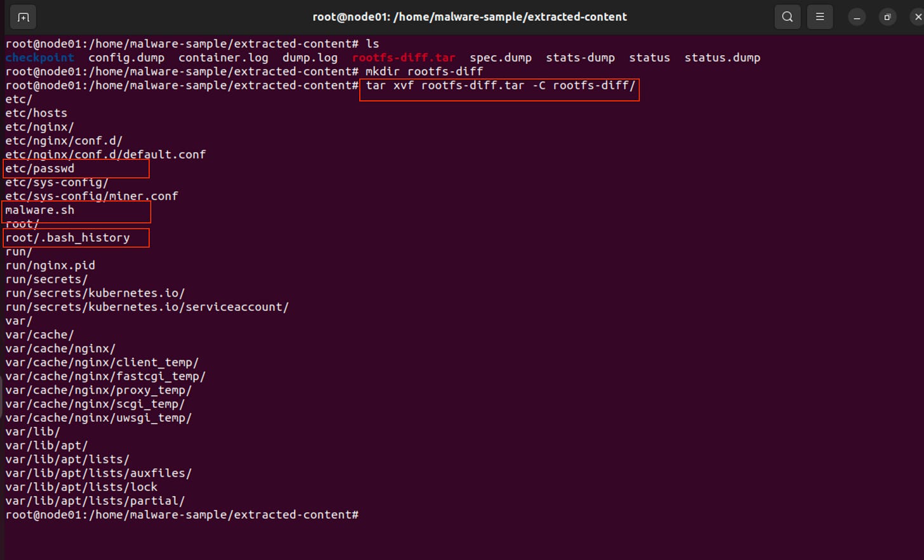This screenshot has width=924, height=560.
Task: Minimize the terminal window
Action: pyautogui.click(x=856, y=17)
